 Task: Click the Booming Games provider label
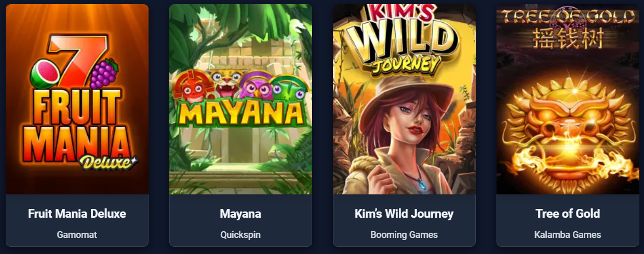[404, 235]
